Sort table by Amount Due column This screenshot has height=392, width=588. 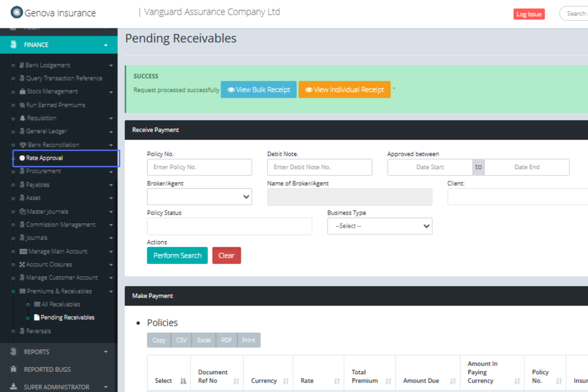click(x=453, y=381)
